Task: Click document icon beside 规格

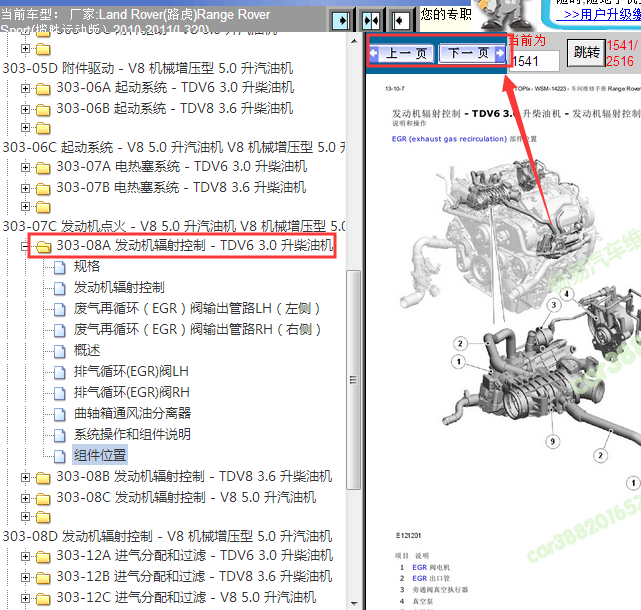Action: click(x=60, y=268)
